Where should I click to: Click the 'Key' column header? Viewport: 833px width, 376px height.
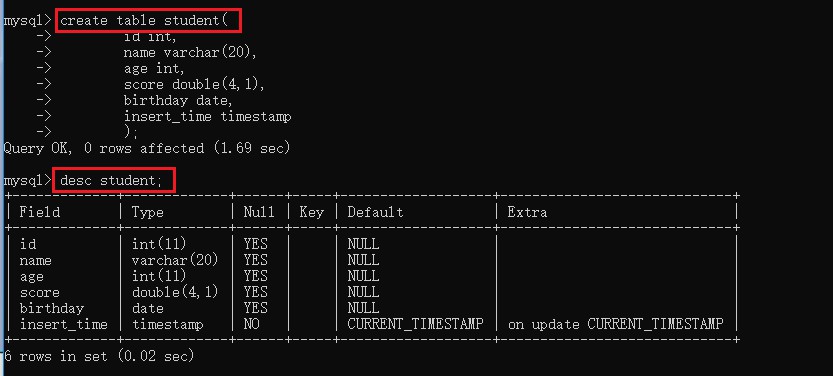tap(311, 212)
